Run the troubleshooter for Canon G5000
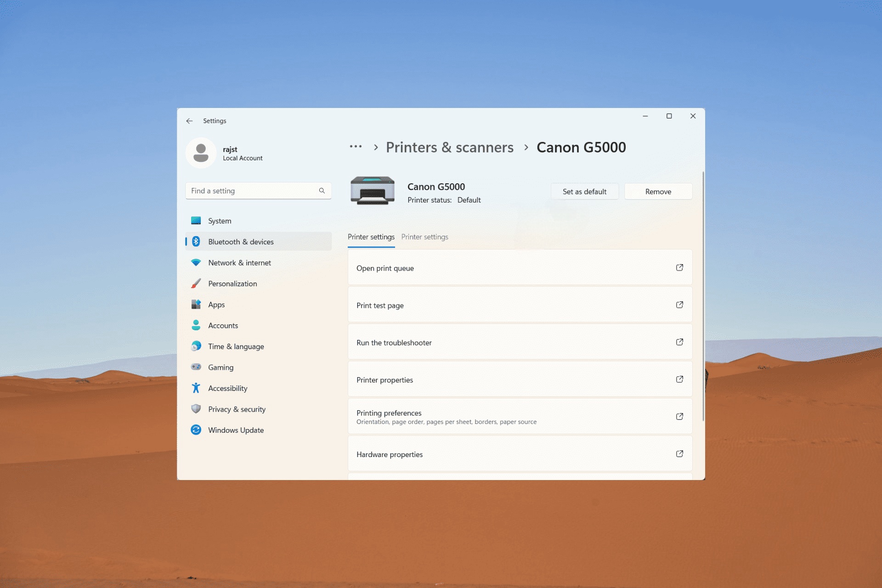The height and width of the screenshot is (588, 882). click(x=518, y=342)
